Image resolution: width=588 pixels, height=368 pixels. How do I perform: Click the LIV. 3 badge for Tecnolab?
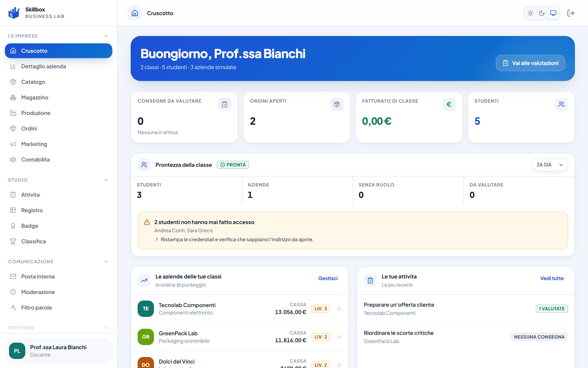coord(321,309)
